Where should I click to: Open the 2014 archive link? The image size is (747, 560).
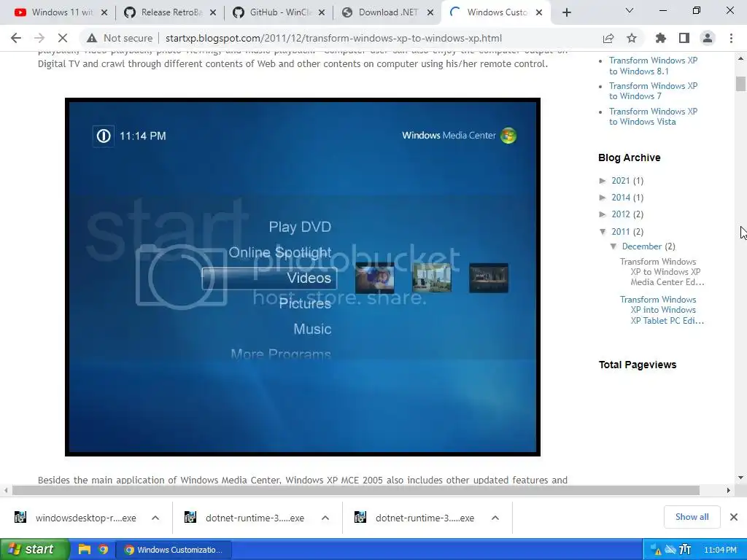coord(620,197)
